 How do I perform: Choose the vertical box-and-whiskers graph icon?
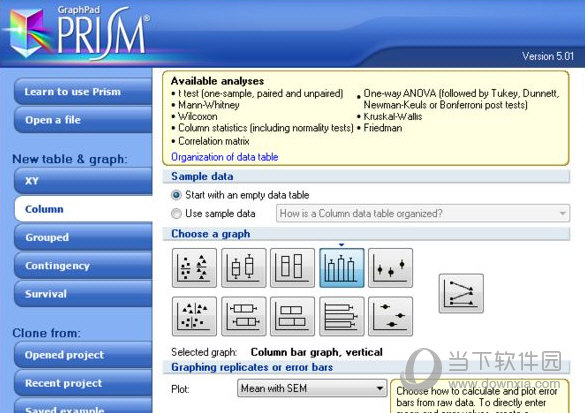[243, 268]
